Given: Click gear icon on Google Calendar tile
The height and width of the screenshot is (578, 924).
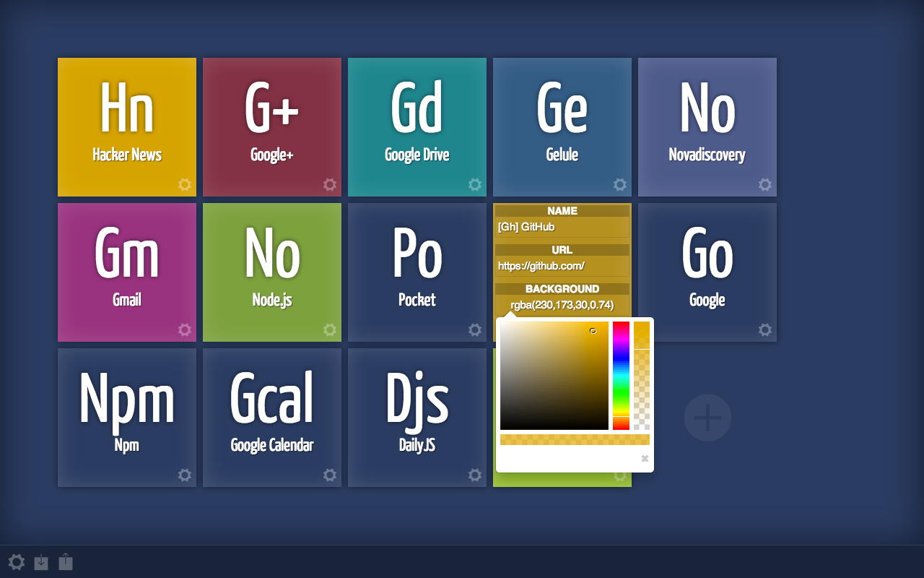Looking at the screenshot, I should pos(330,475).
